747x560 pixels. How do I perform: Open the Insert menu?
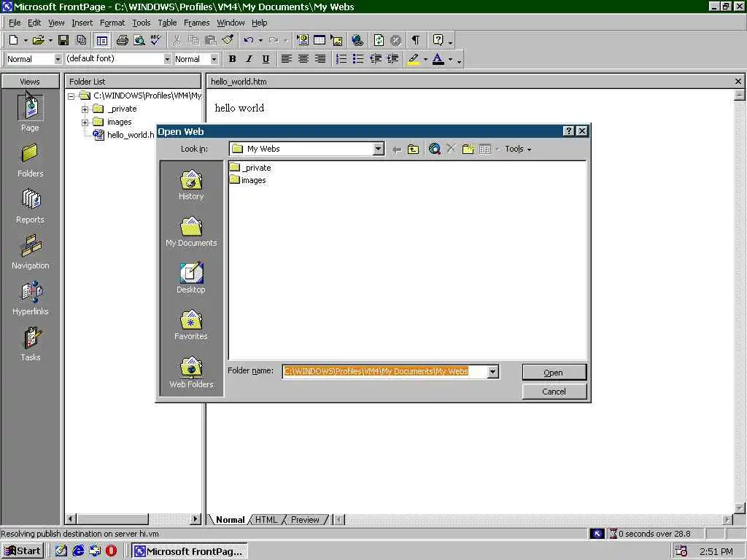tap(82, 23)
